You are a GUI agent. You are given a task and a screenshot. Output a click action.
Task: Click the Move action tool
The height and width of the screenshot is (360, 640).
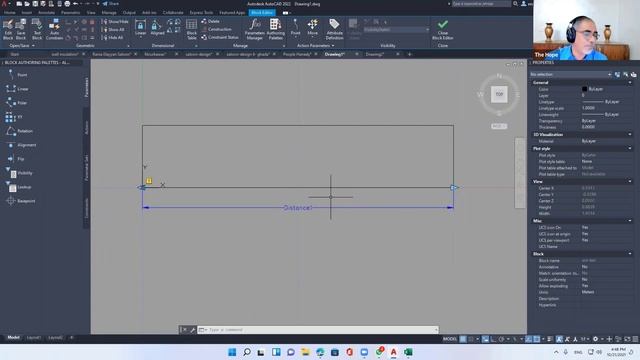(x=313, y=28)
